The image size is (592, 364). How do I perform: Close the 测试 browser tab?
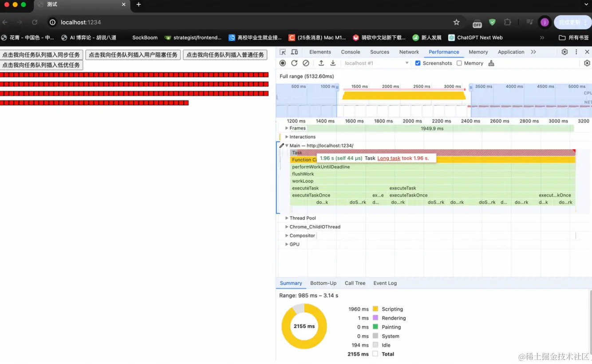(x=124, y=4)
